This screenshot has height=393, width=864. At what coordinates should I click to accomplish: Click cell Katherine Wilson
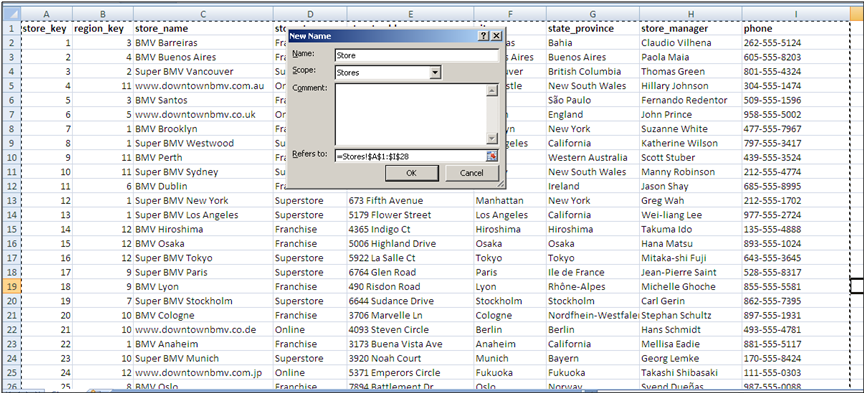coord(690,143)
